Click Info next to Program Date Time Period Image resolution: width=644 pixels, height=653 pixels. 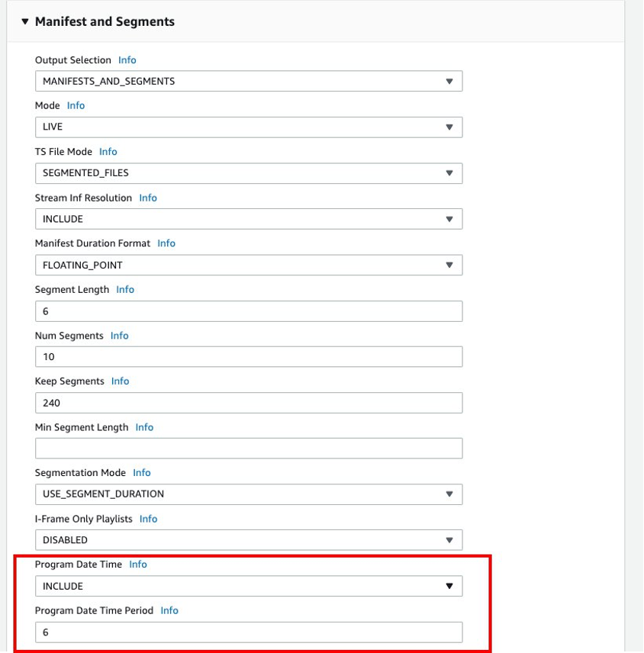(169, 610)
